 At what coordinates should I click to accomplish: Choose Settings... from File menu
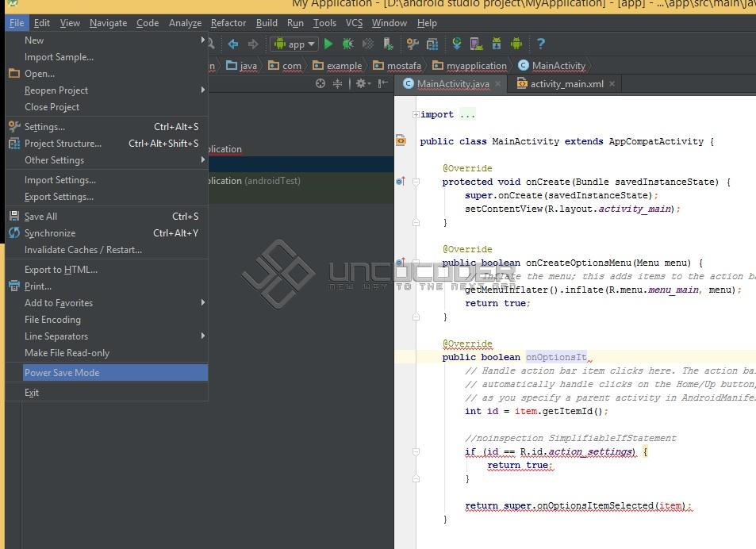[x=106, y=127]
